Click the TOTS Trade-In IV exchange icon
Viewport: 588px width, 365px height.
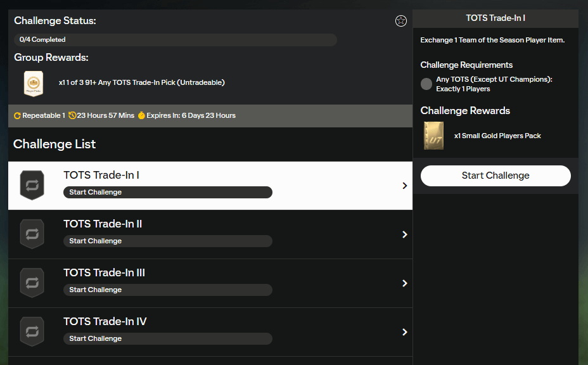pyautogui.click(x=32, y=331)
